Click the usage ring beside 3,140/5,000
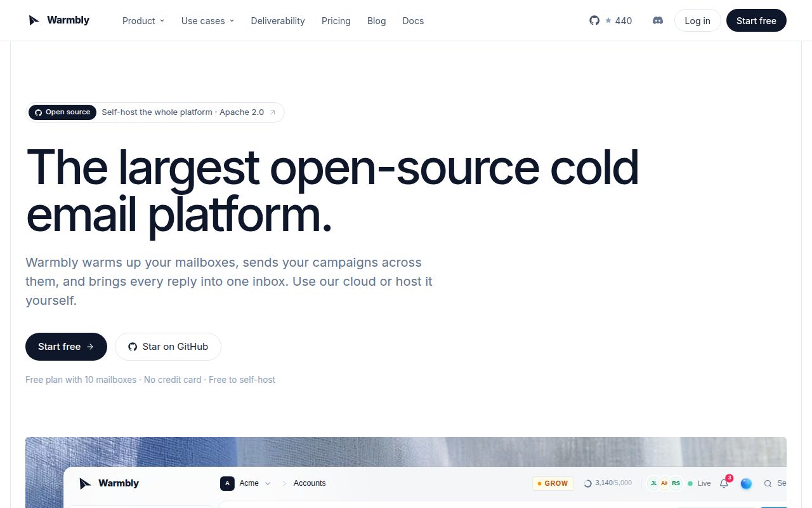This screenshot has height=508, width=812. 587,483
